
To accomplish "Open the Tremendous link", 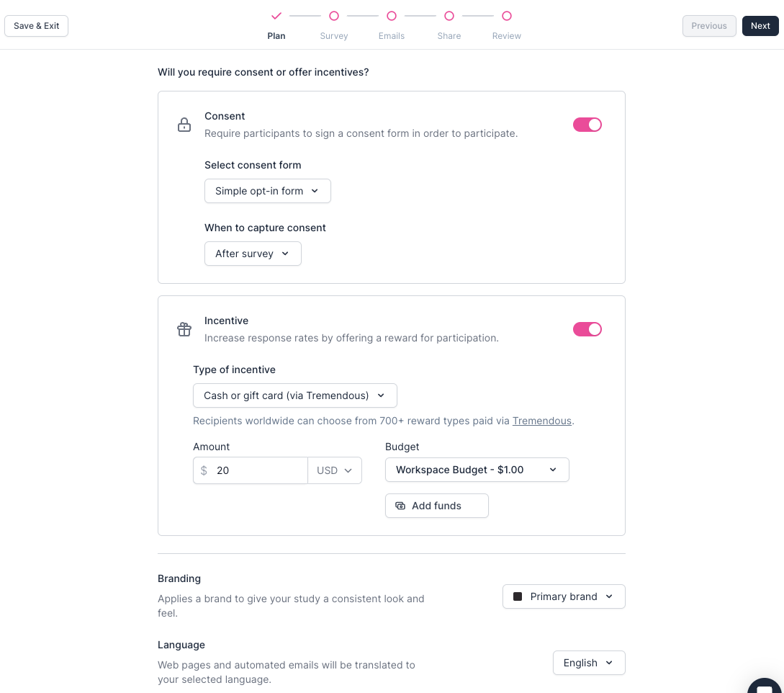I will tap(541, 421).
